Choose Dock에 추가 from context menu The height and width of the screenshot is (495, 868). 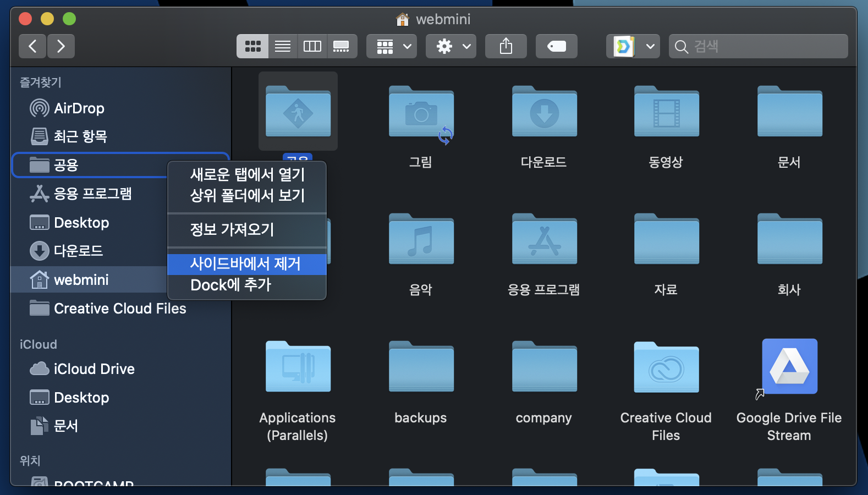coord(247,285)
